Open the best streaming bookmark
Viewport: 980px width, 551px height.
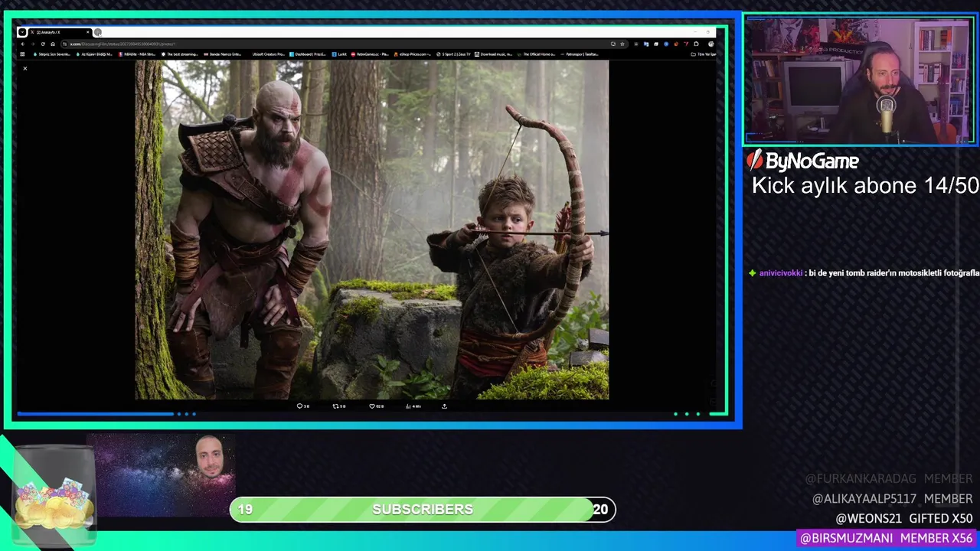point(180,54)
